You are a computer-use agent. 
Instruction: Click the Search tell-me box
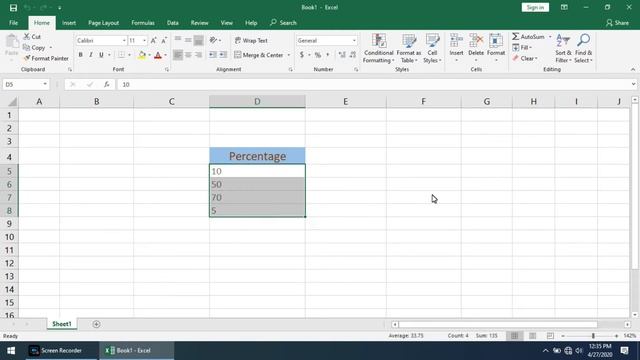283,23
